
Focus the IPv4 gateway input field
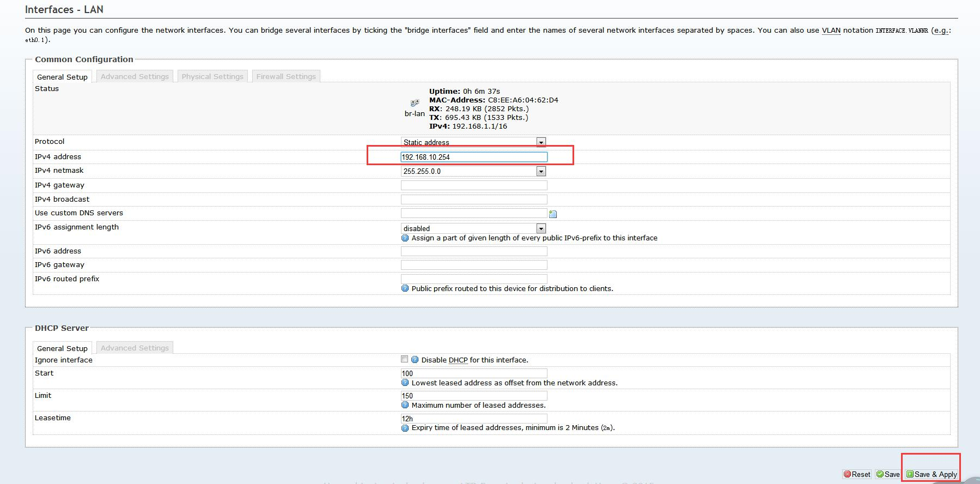473,185
